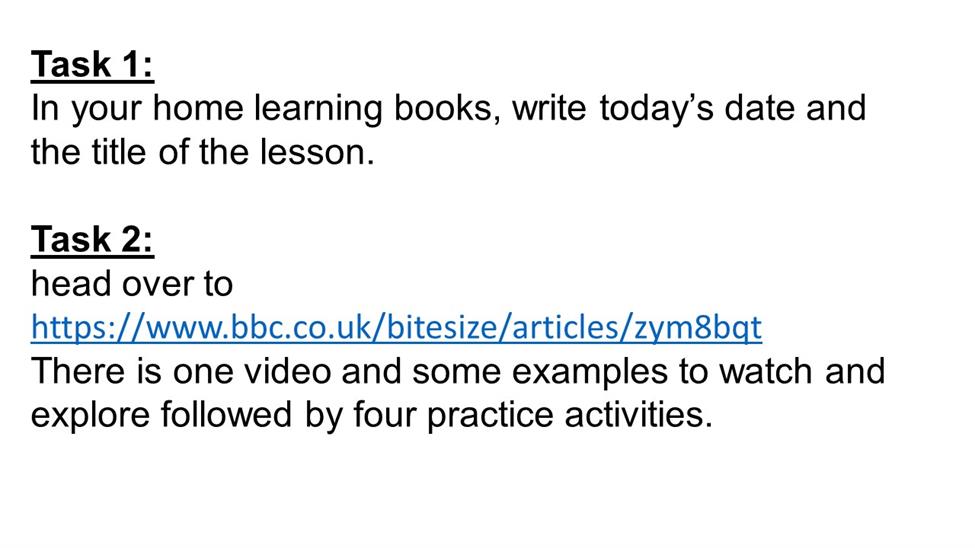
Task: Click the word 'watch' in Task 2
Action: (x=767, y=371)
